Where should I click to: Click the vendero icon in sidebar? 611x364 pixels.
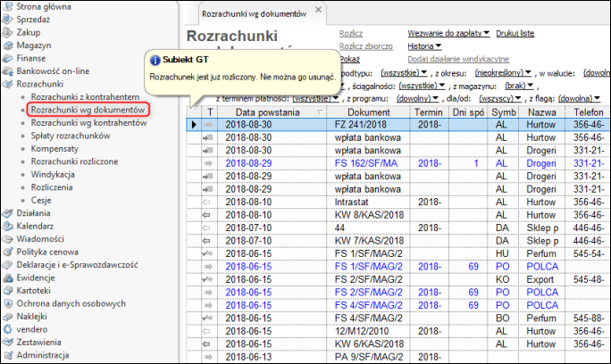point(8,329)
